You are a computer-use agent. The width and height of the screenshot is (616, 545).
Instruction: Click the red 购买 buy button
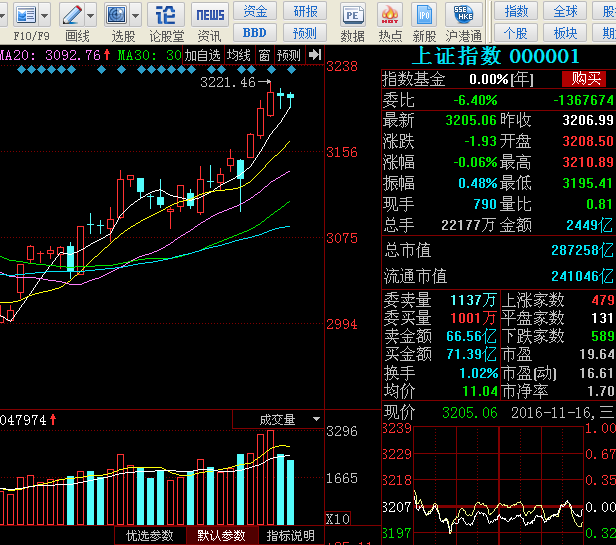pos(584,79)
